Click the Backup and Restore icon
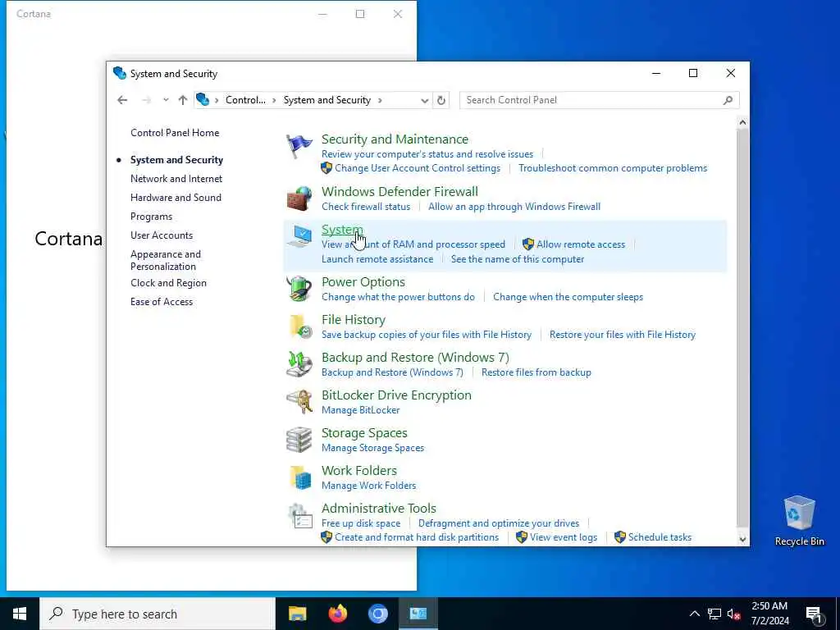840x630 pixels. coord(299,364)
